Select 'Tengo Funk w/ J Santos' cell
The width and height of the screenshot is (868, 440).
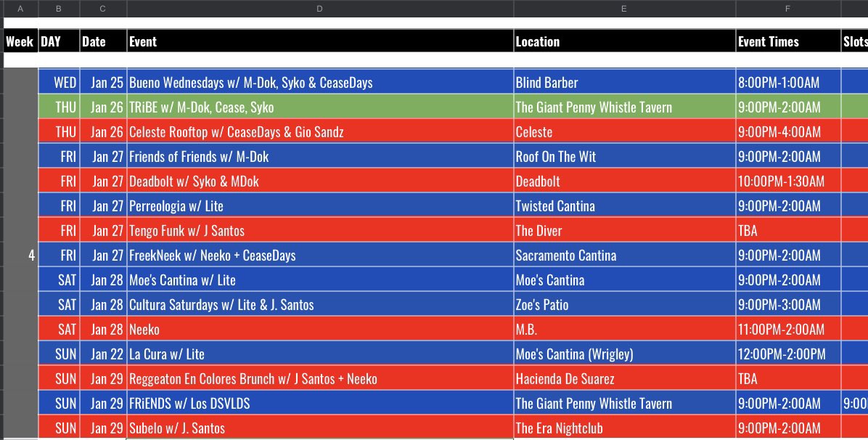320,230
